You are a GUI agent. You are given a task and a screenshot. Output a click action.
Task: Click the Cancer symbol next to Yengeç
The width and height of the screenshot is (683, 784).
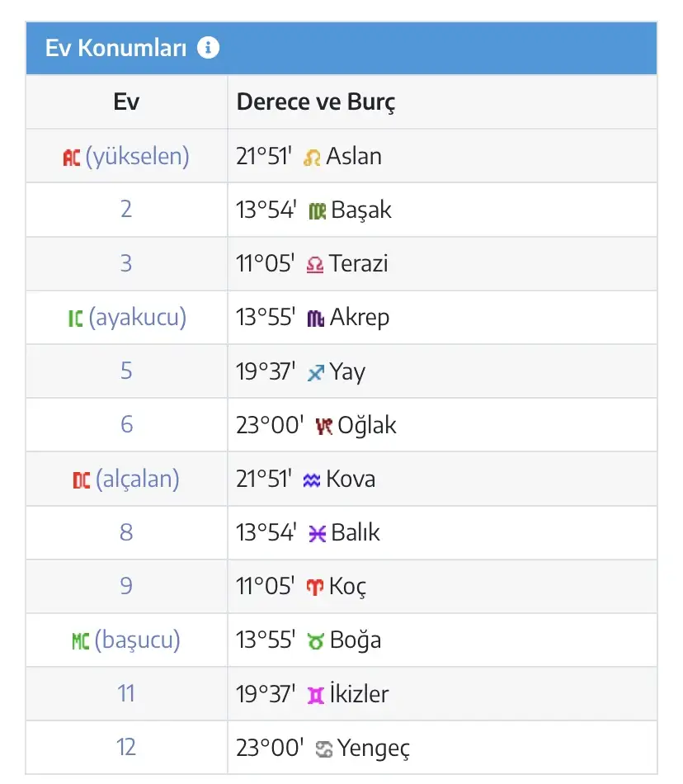(x=323, y=749)
